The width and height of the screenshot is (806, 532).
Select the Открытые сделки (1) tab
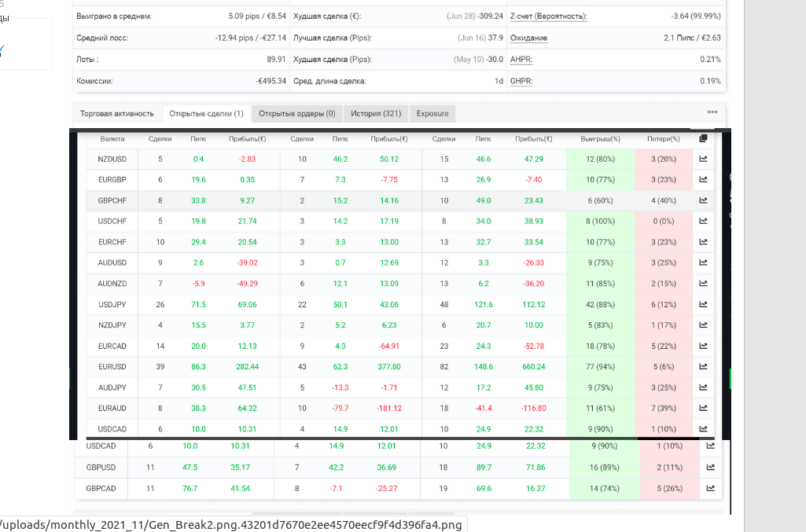click(206, 113)
